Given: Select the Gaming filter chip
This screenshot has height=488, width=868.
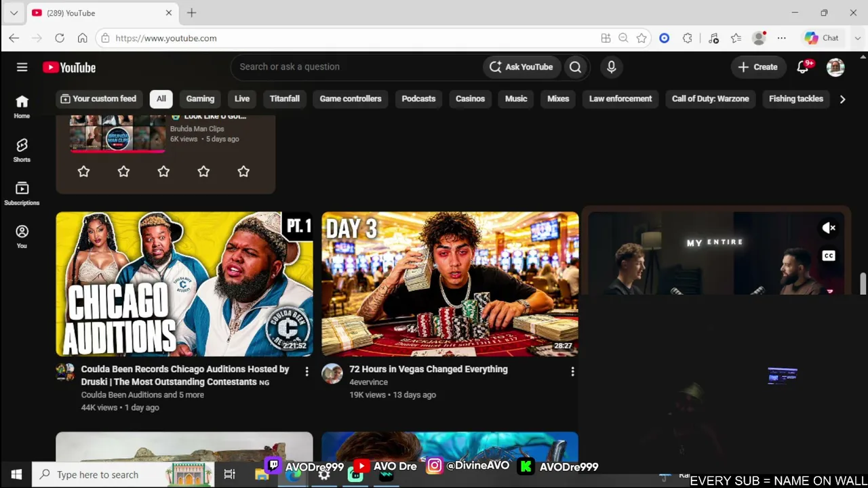Looking at the screenshot, I should pos(200,99).
